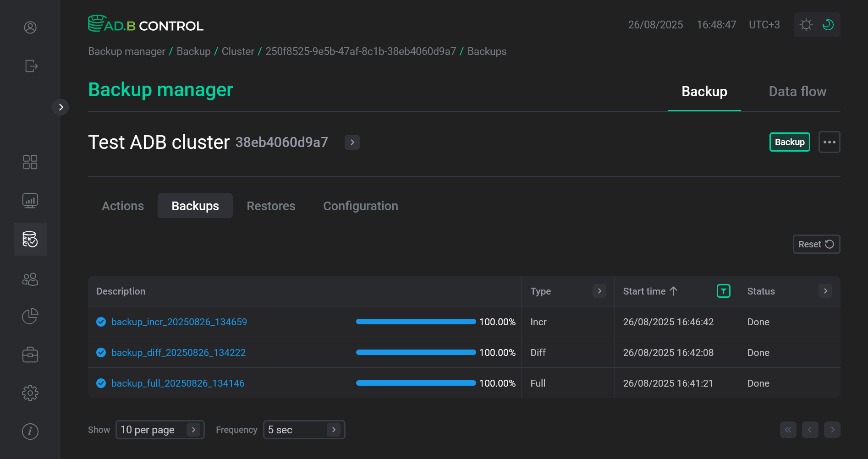
Task: Switch to light theme sun icon
Action: [x=806, y=25]
